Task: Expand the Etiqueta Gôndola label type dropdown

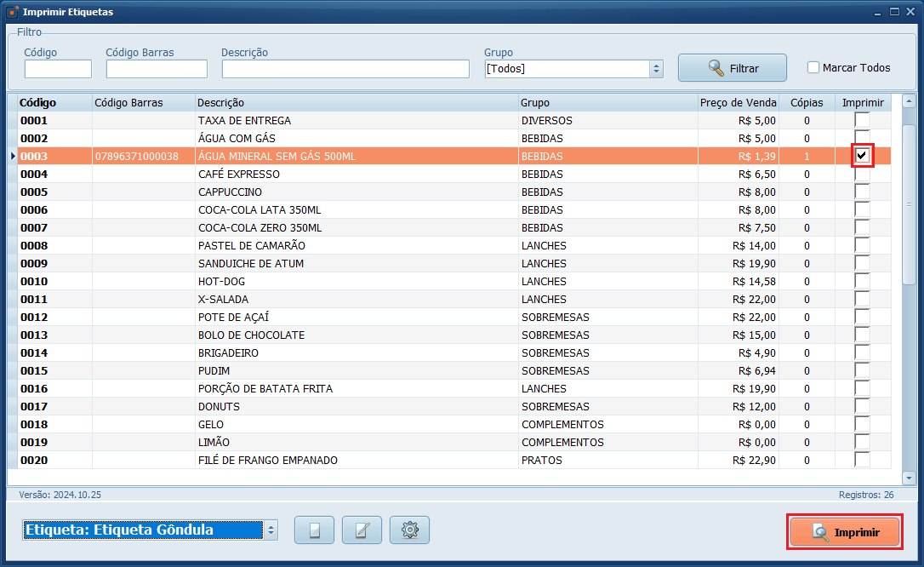Action: click(271, 530)
